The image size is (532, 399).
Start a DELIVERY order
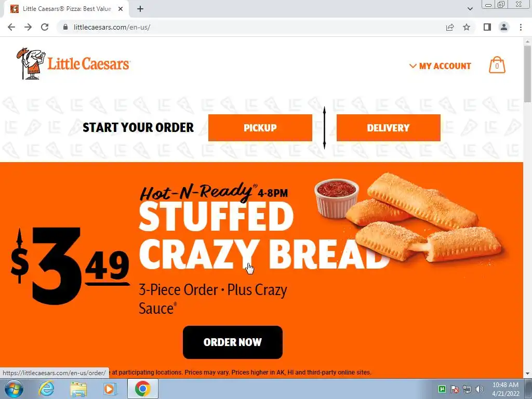389,128
